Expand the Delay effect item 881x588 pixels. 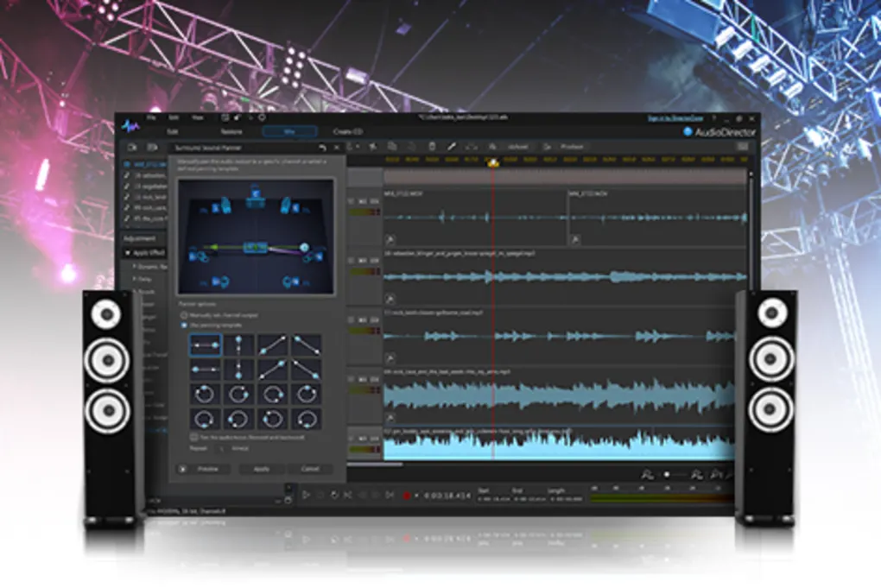click(134, 279)
